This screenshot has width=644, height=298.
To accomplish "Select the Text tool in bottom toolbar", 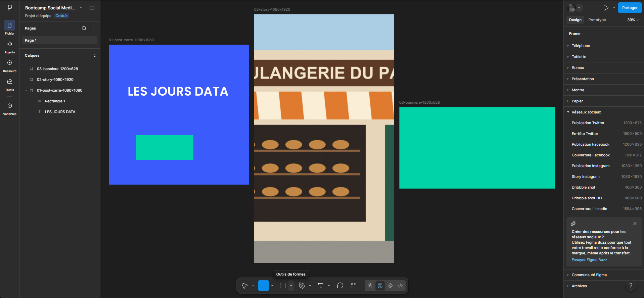I will pyautogui.click(x=321, y=286).
